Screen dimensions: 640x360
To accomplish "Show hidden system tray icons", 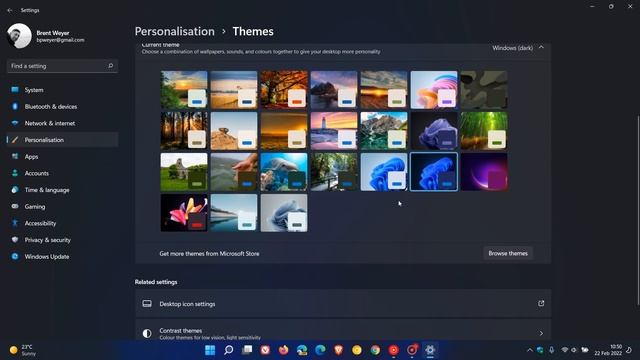I will pos(530,350).
